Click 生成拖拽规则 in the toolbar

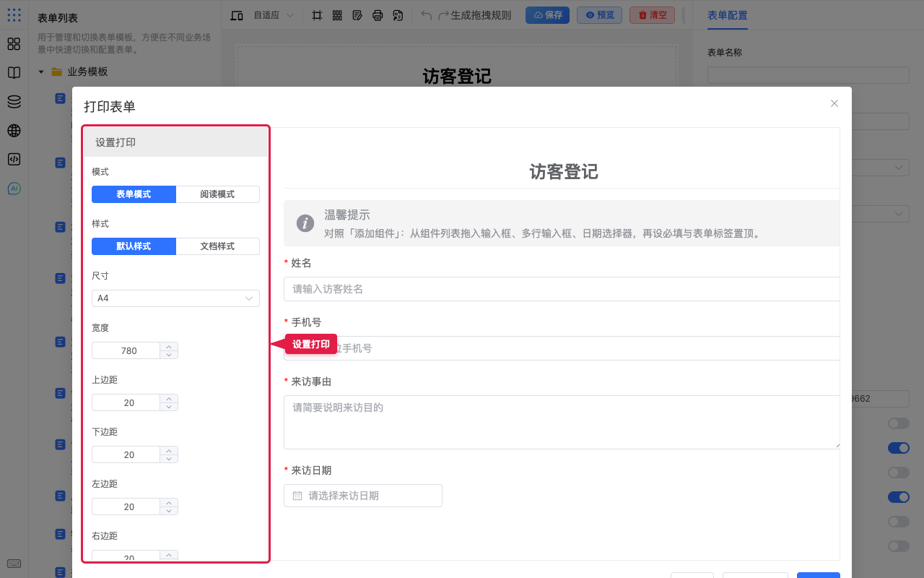[481, 15]
